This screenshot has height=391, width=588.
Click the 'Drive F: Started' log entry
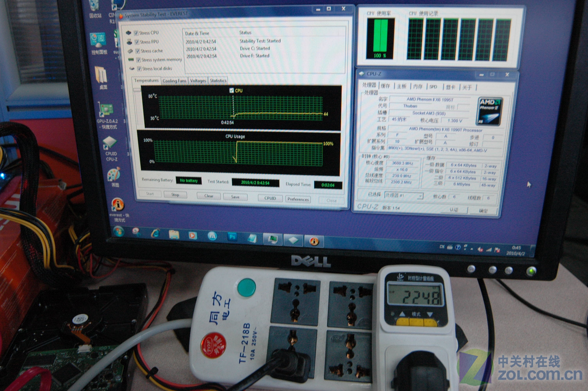pos(255,56)
